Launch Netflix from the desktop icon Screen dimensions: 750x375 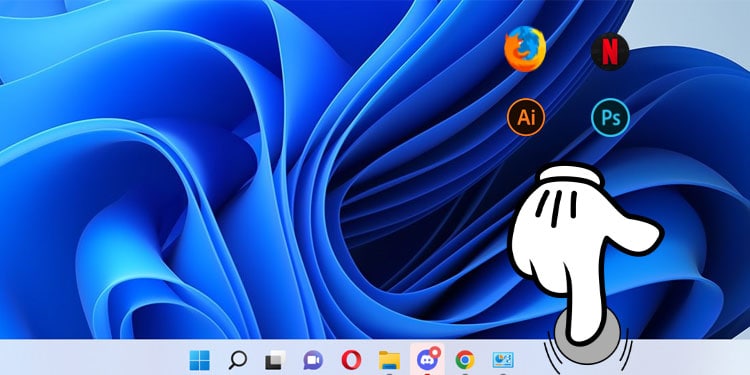pos(610,52)
